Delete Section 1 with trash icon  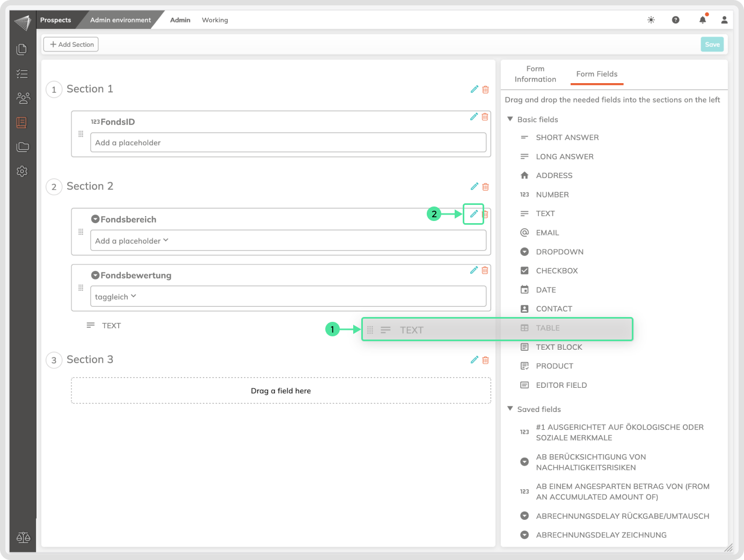point(485,90)
